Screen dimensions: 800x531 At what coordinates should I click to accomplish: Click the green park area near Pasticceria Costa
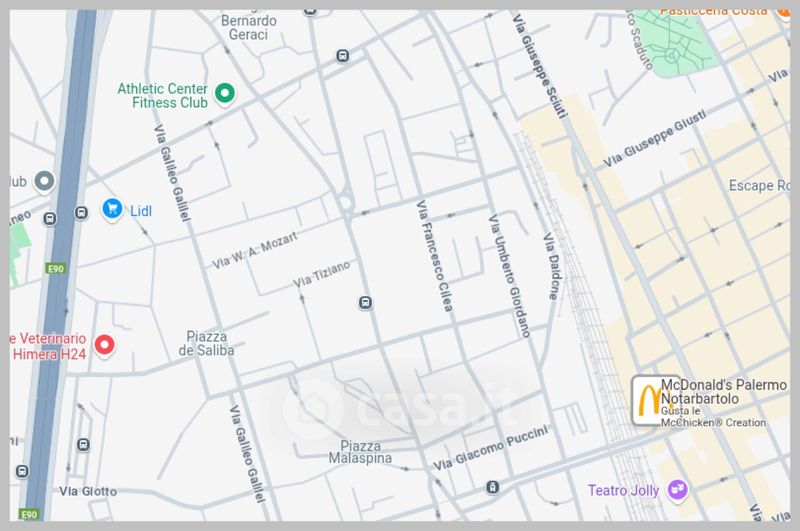pos(675,44)
